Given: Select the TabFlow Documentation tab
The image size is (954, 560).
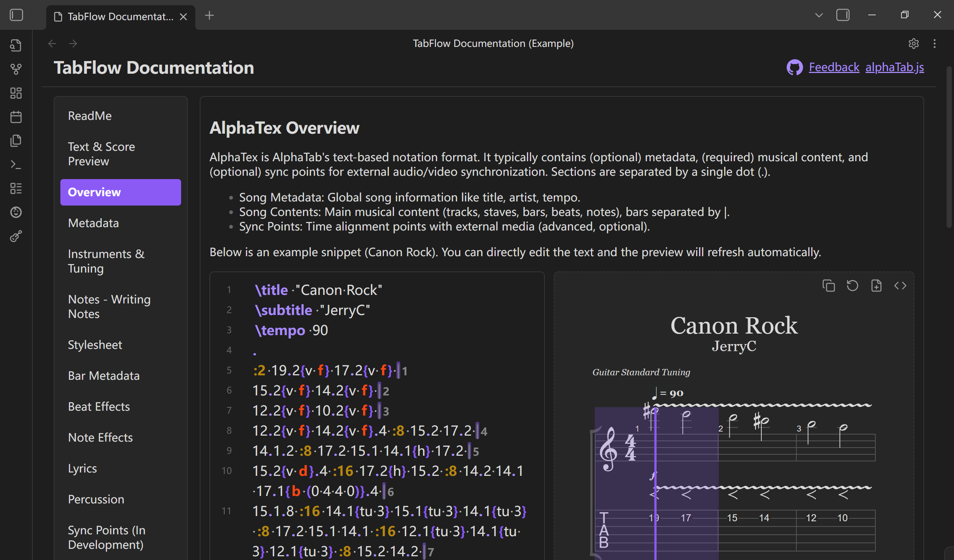Looking at the screenshot, I should click(x=120, y=17).
